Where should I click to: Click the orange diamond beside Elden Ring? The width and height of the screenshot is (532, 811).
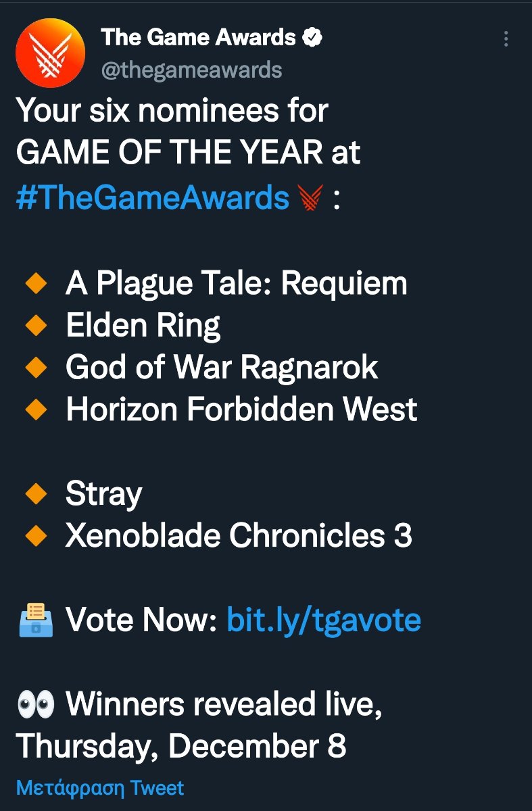click(x=34, y=326)
